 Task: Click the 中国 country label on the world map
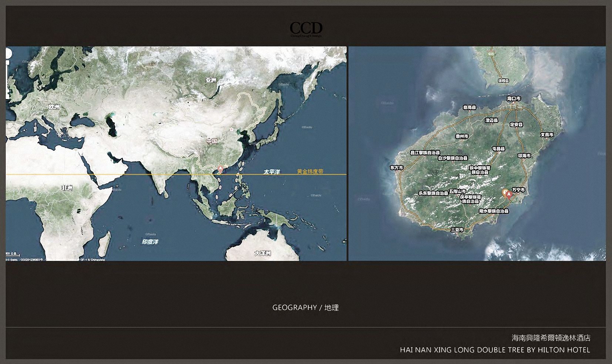click(x=212, y=141)
